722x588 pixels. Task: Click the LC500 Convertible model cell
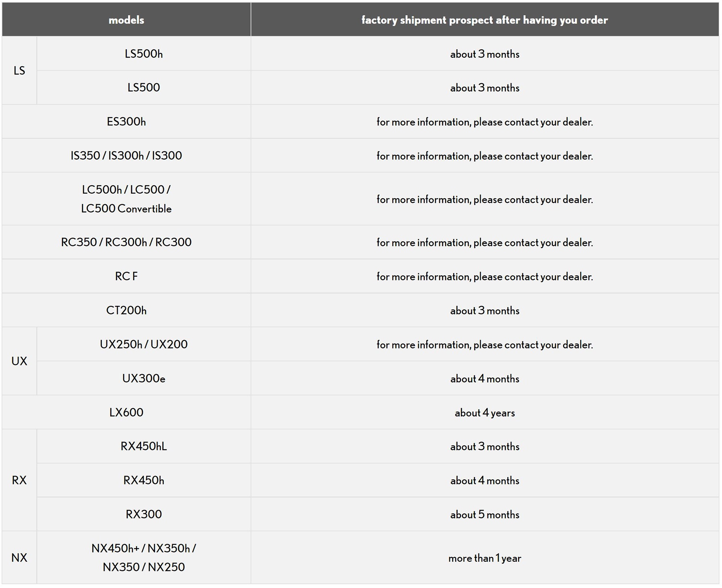[126, 199]
